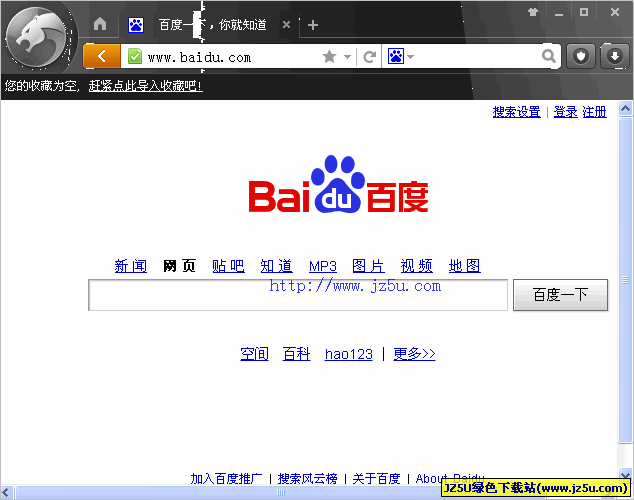634x500 pixels.
Task: Switch to 视频 search category
Action: 416,266
